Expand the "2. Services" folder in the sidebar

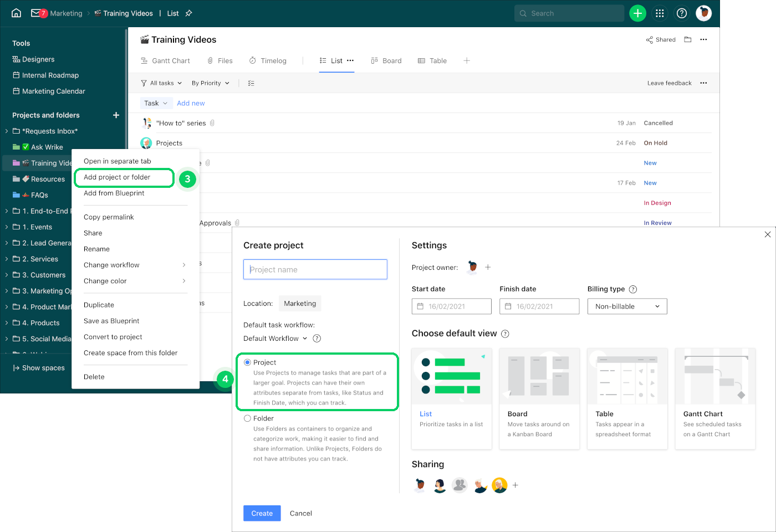point(7,259)
